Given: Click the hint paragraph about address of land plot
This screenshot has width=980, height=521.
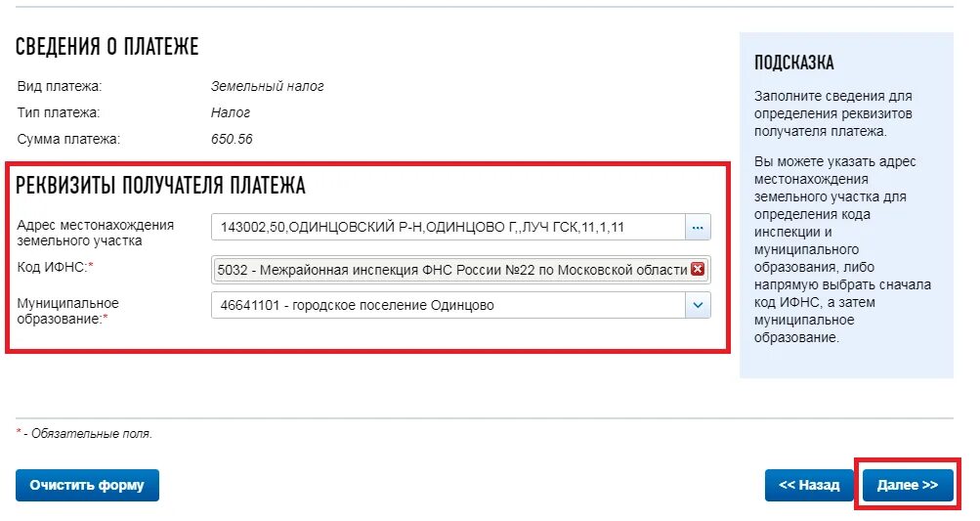Looking at the screenshot, I should point(842,249).
